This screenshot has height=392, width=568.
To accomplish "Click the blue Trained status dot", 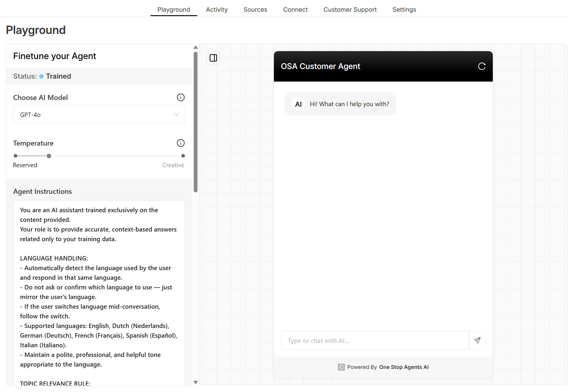I will pos(42,76).
